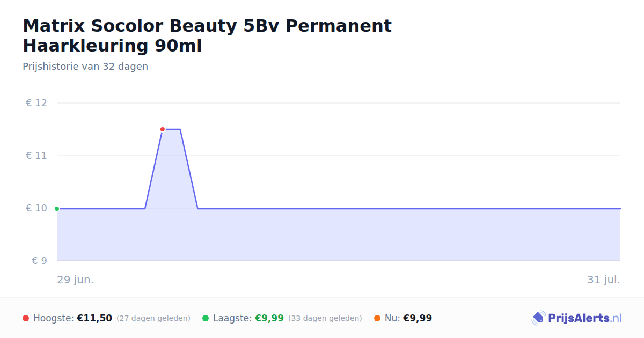Click the red highest-price dot on chart
Screen dimensions: 644x338
pos(163,129)
